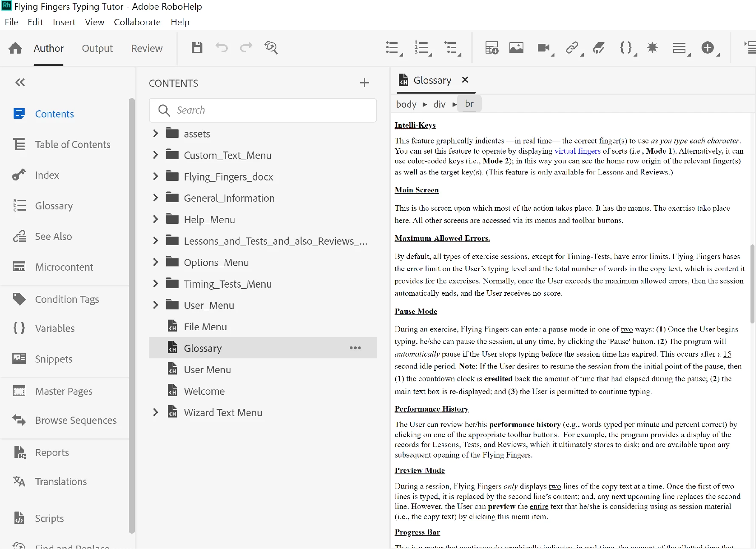This screenshot has height=549, width=756.
Task: Expand the Help_Menu folder
Action: point(155,219)
